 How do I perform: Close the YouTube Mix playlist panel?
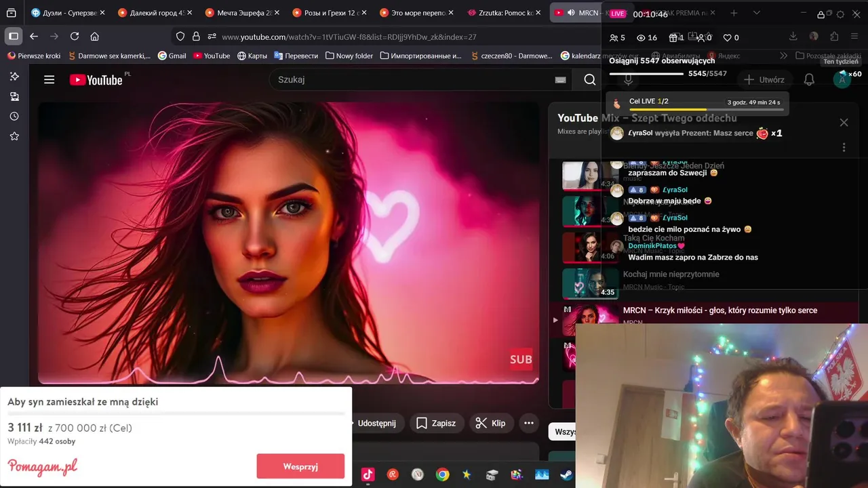(844, 123)
